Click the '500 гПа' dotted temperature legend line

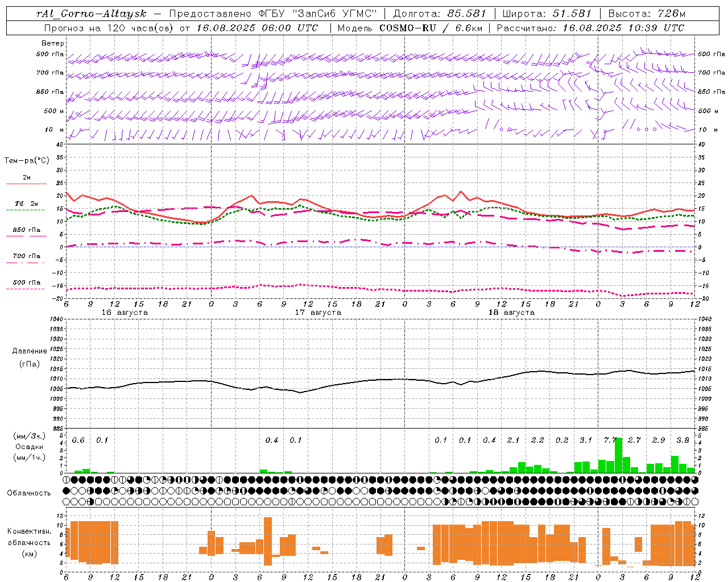point(26,289)
